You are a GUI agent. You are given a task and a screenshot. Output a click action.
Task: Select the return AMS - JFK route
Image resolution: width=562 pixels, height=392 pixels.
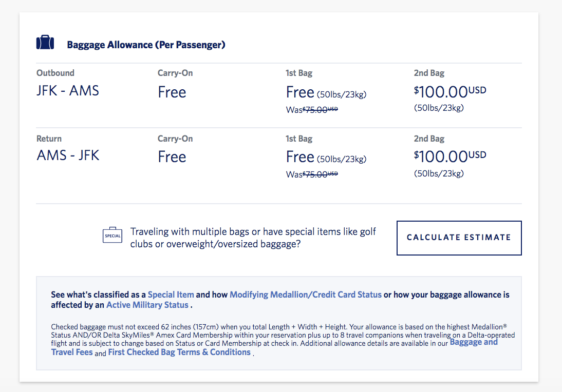coord(68,155)
